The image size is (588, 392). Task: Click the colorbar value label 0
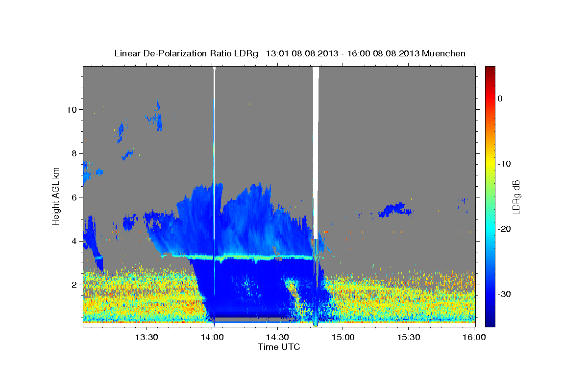coord(500,98)
